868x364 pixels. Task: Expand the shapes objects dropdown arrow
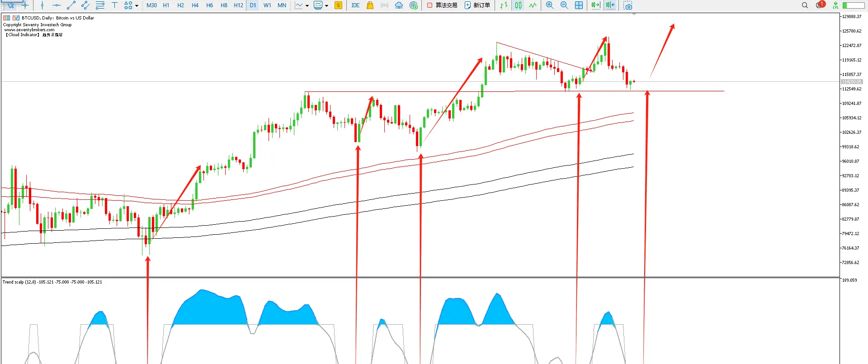click(137, 6)
